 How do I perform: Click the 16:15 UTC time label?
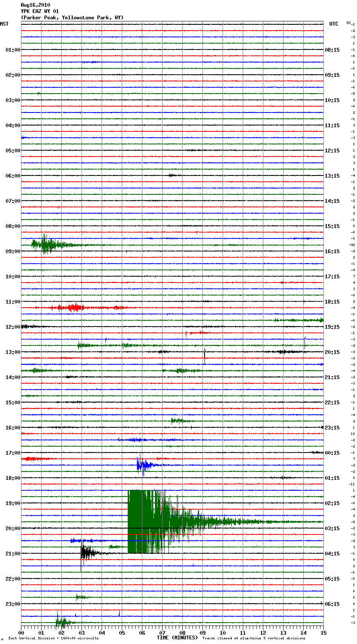pos(332,251)
